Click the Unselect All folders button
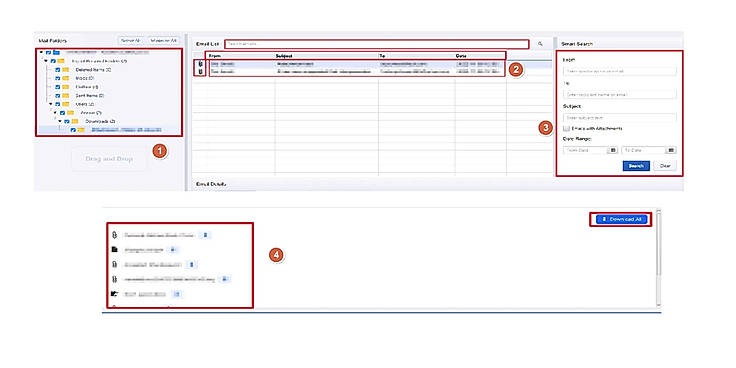 pos(163,41)
